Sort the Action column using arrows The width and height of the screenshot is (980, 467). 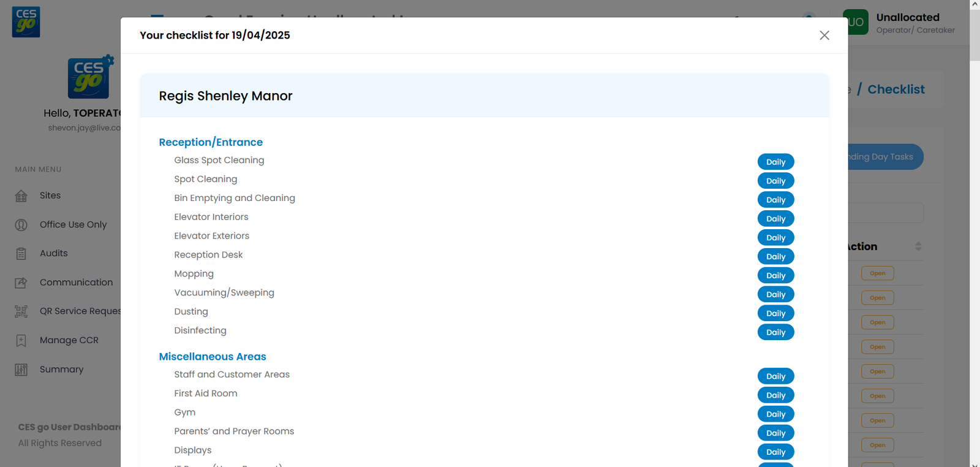(x=918, y=246)
